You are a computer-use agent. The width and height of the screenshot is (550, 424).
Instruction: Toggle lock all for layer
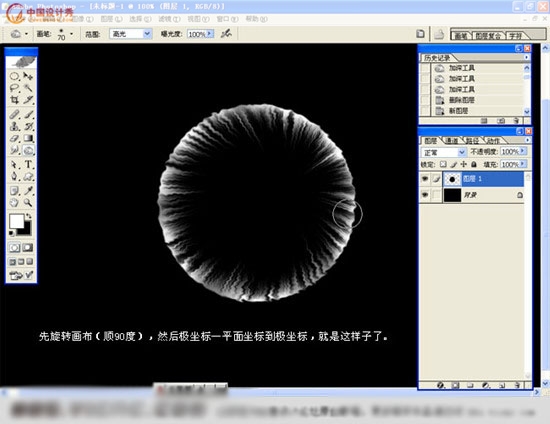[x=474, y=164]
